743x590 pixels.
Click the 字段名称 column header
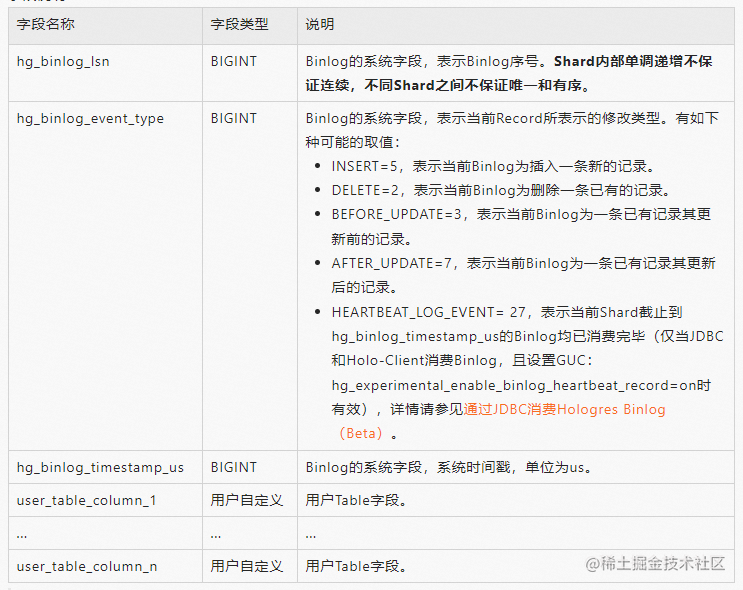tap(45, 24)
